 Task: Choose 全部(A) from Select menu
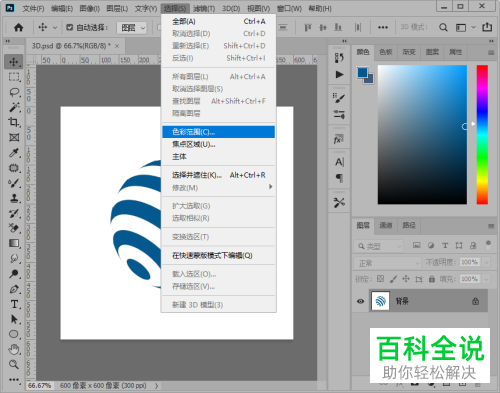[x=218, y=22]
